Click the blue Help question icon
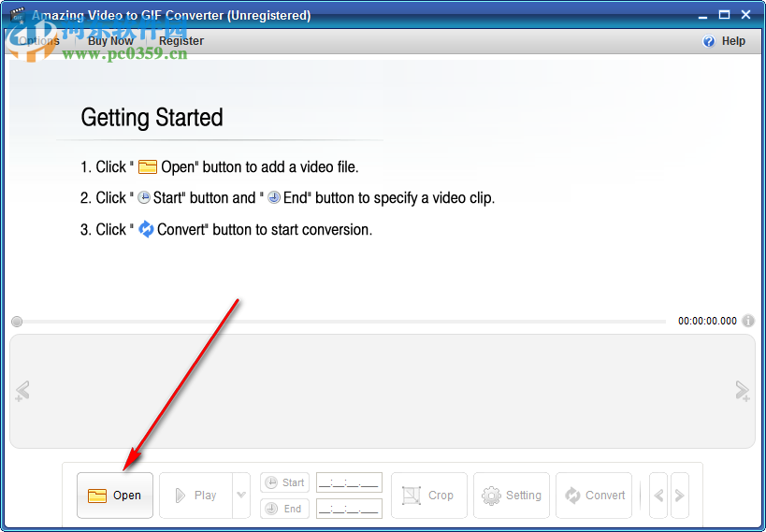The image size is (766, 532). click(708, 41)
